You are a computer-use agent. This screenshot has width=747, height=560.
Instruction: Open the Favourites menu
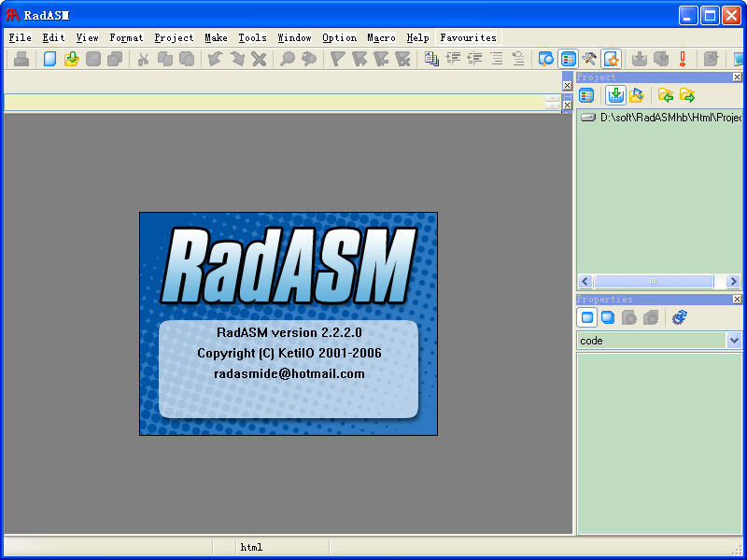[x=468, y=37]
